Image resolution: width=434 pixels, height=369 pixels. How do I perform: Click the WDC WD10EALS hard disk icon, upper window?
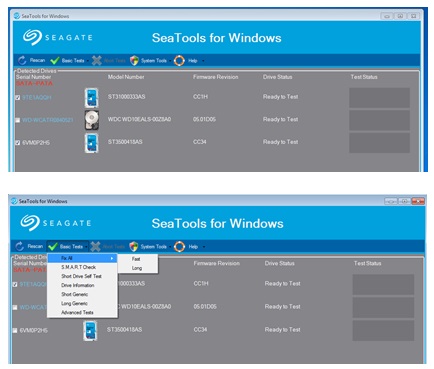(x=92, y=120)
